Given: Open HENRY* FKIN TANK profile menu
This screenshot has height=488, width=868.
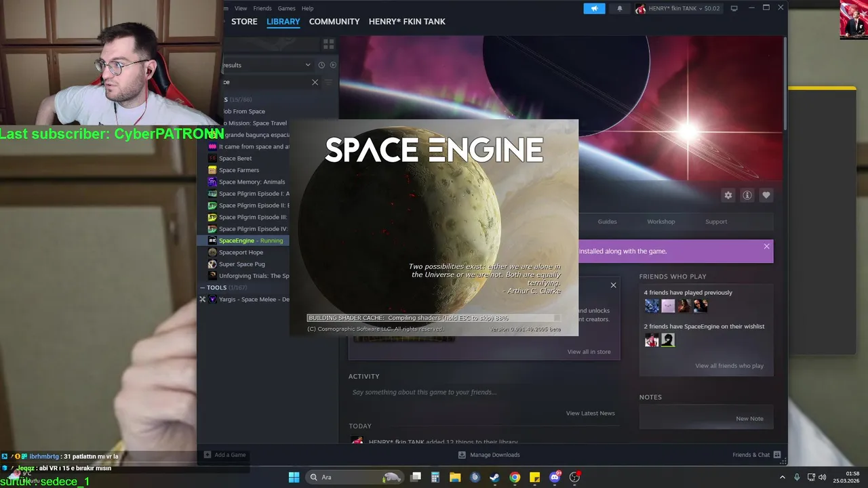Looking at the screenshot, I should coord(407,22).
